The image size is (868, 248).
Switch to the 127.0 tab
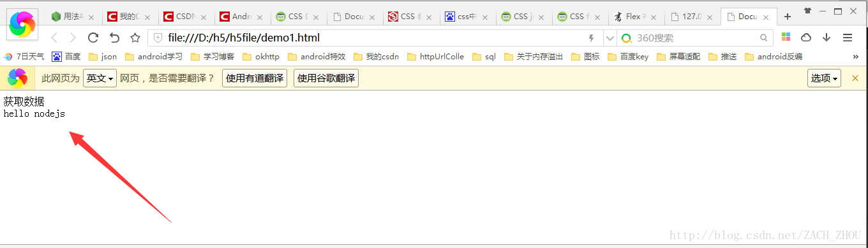tap(692, 17)
